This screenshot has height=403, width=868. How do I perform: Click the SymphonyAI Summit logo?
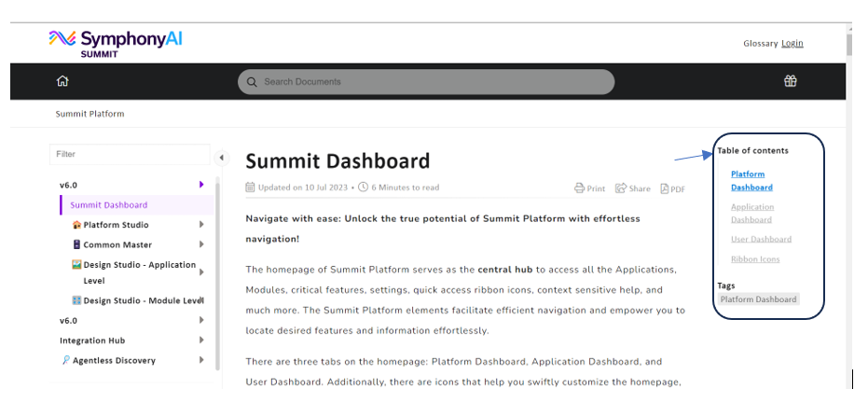tap(116, 44)
